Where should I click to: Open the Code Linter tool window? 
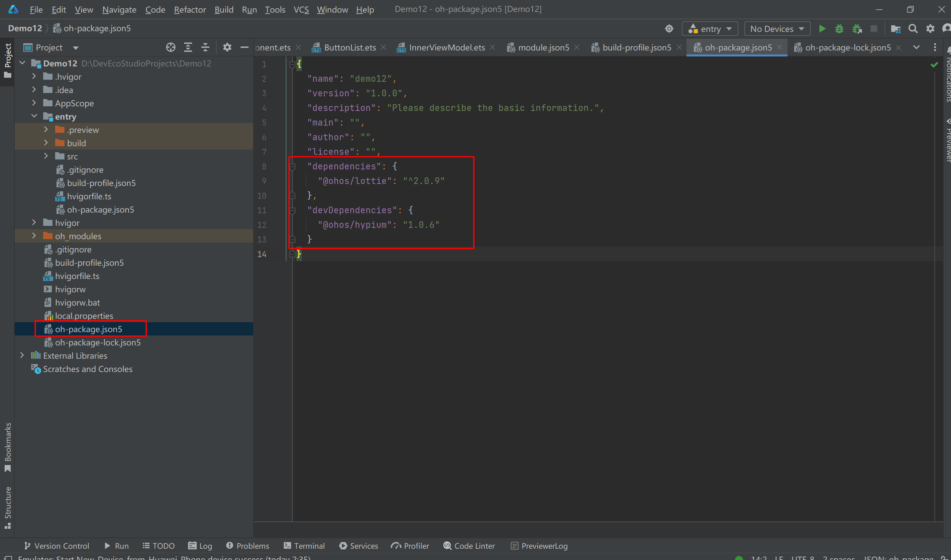coord(469,546)
